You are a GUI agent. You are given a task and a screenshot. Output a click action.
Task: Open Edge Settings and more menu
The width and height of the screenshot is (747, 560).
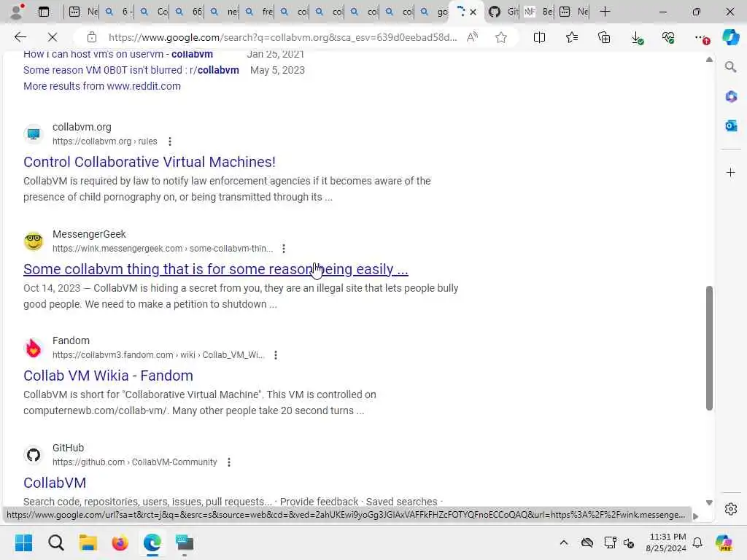[x=701, y=38]
